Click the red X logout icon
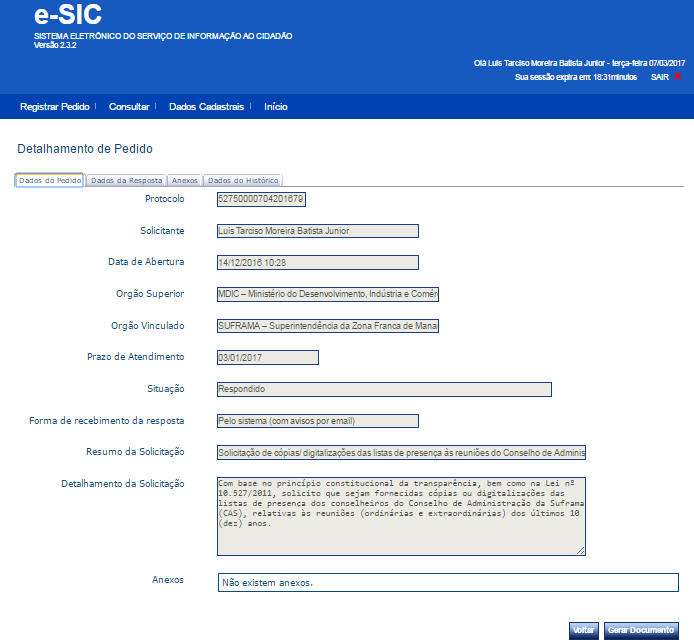The image size is (694, 643). (x=677, y=77)
